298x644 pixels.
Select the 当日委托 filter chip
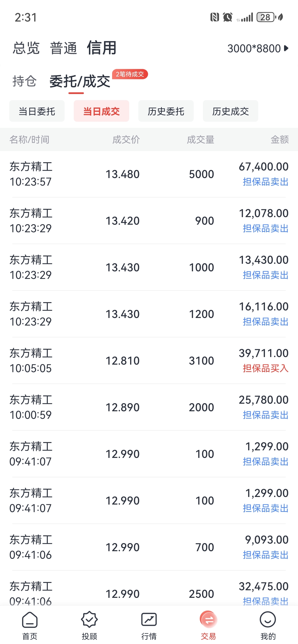[37, 111]
